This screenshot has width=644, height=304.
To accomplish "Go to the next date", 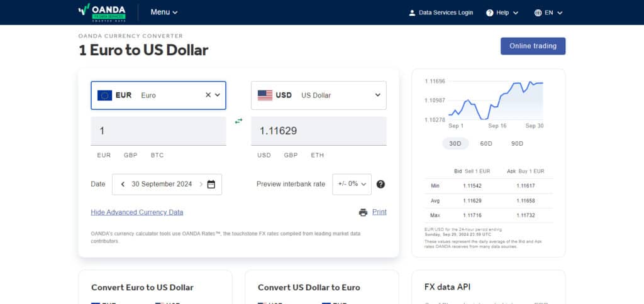I will pyautogui.click(x=201, y=184).
